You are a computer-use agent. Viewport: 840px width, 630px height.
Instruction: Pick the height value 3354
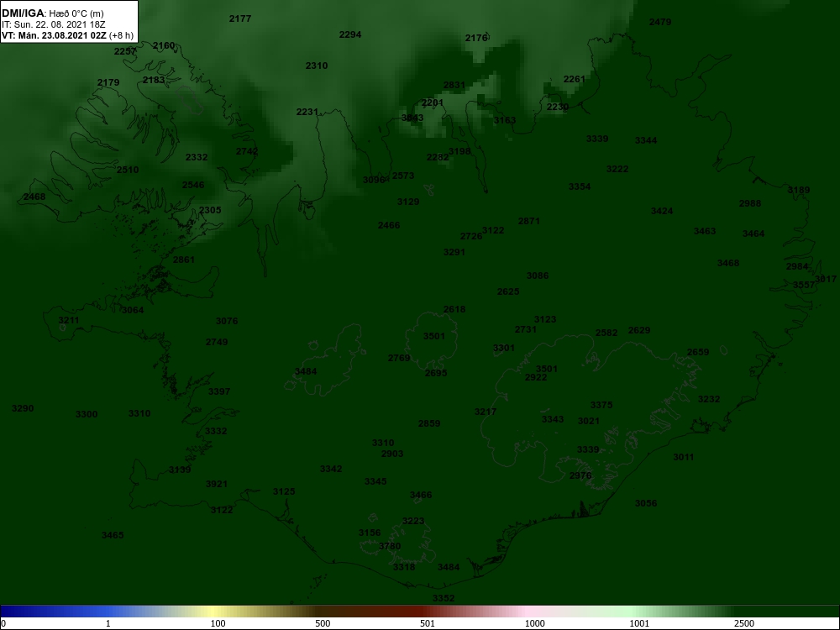click(580, 187)
